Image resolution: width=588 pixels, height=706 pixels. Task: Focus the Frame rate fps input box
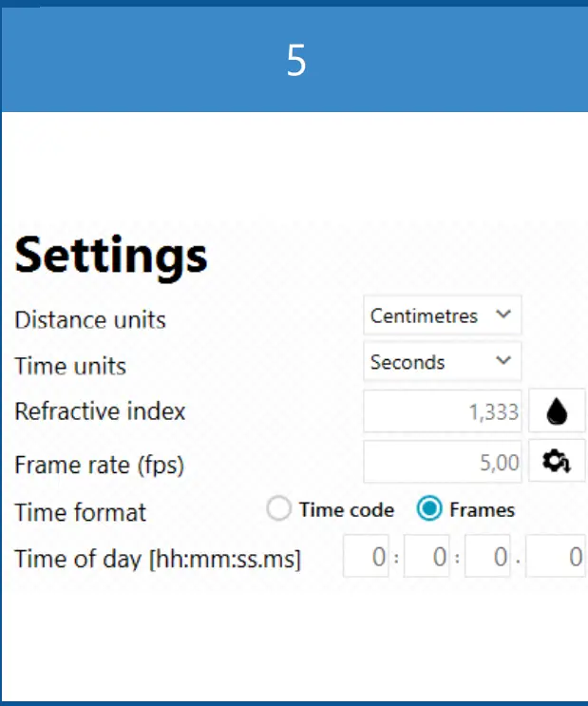pyautogui.click(x=443, y=463)
